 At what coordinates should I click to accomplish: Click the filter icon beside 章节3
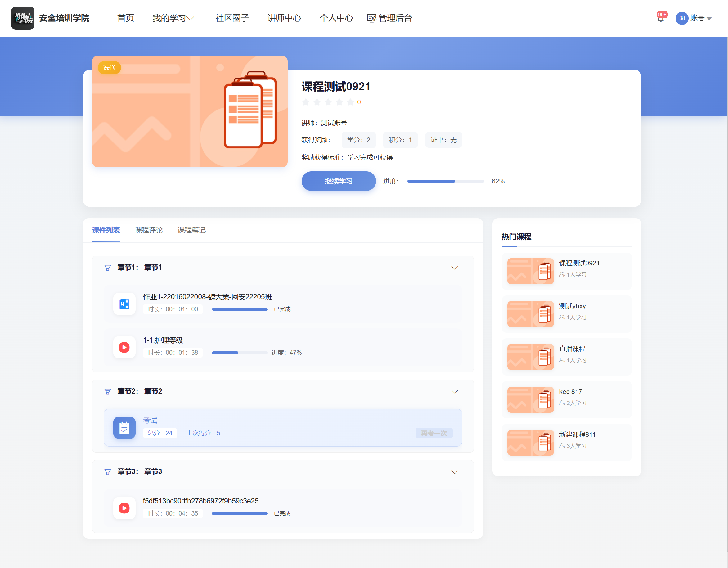click(x=107, y=472)
